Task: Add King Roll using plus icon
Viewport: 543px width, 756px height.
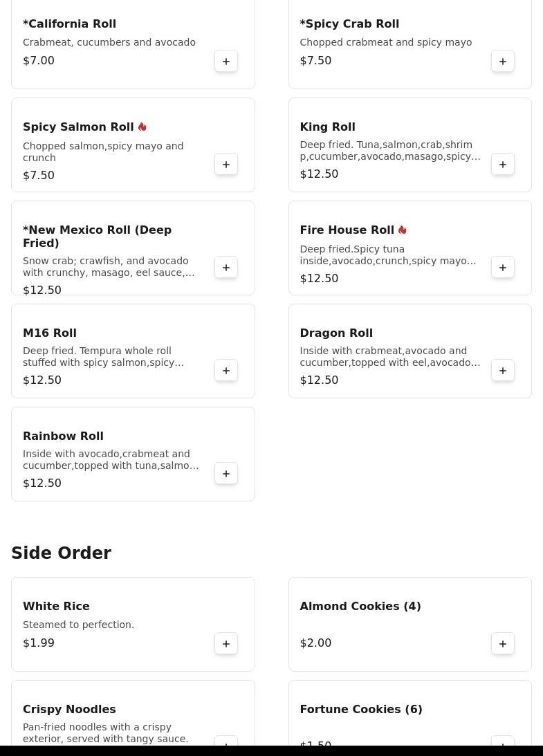Action: 503,165
